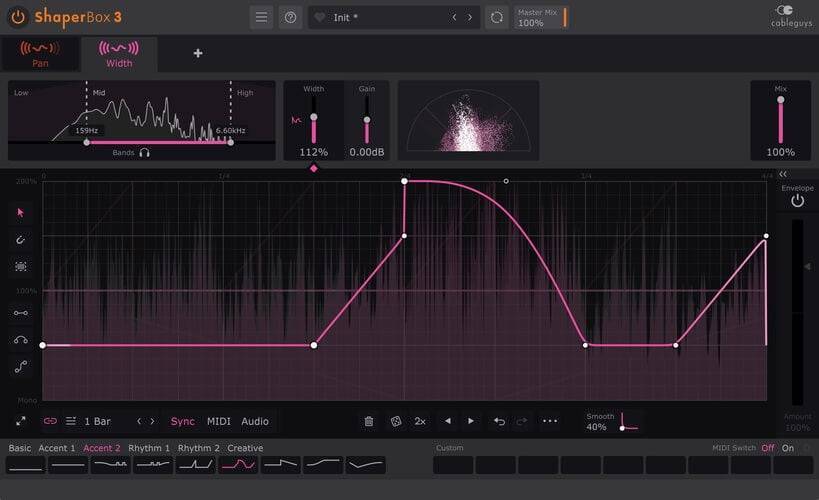The height and width of the screenshot is (500, 819).
Task: Favorite the preset with heart icon
Action: coord(320,17)
